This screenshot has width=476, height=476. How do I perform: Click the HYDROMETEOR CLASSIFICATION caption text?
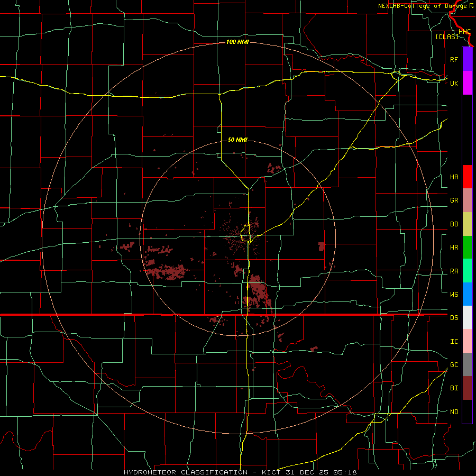point(186,472)
